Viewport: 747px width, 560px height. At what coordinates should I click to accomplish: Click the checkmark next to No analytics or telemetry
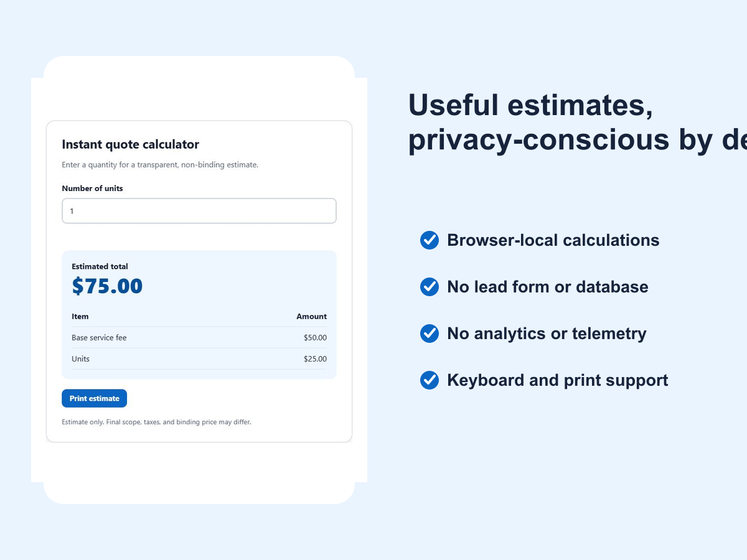(430, 334)
